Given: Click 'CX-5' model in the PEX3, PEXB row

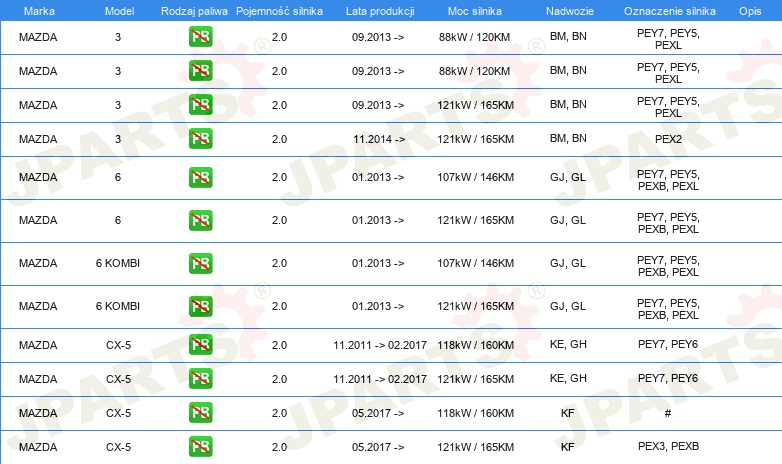Looking at the screenshot, I should (x=119, y=447).
